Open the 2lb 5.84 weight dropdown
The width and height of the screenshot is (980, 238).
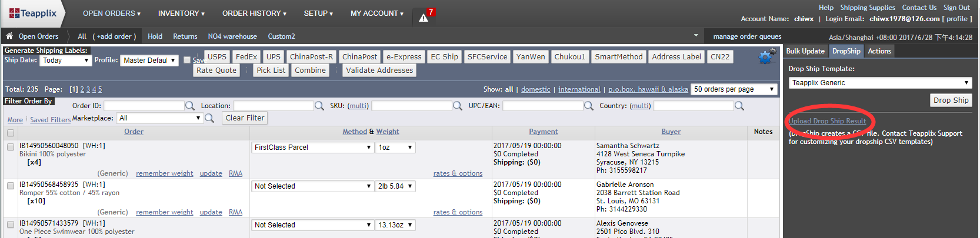pos(395,186)
